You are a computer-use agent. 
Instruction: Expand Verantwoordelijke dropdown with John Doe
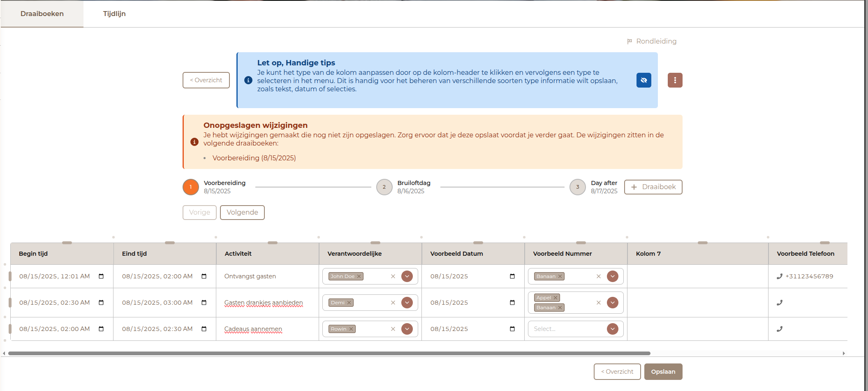[x=407, y=276]
